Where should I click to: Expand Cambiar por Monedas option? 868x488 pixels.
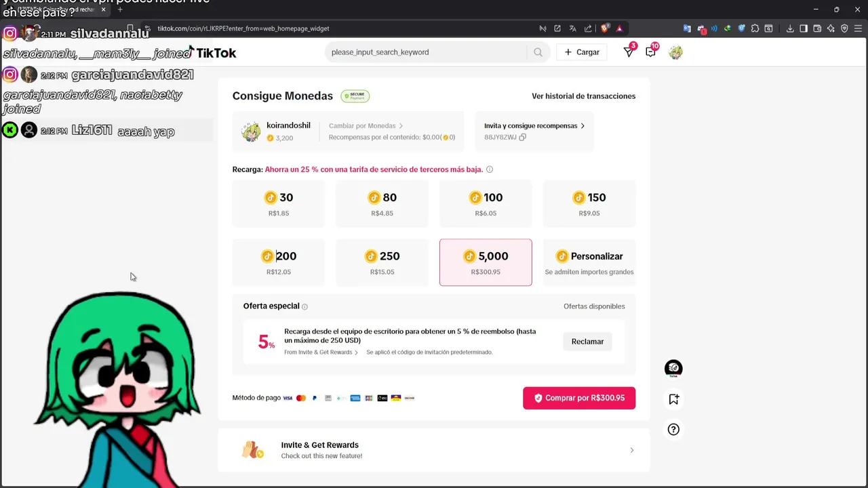coord(366,125)
